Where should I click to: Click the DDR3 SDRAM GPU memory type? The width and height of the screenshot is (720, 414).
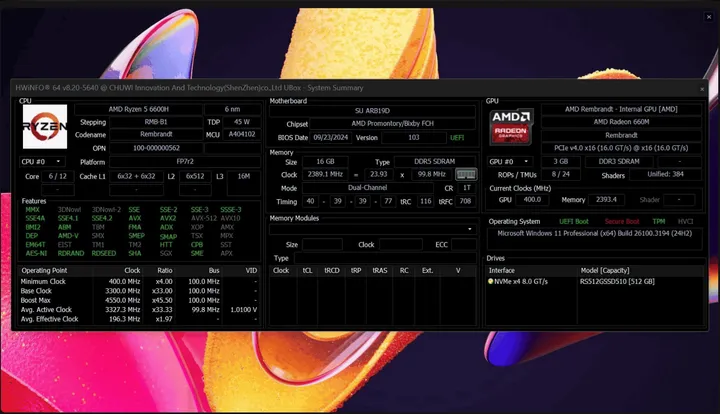tap(619, 162)
